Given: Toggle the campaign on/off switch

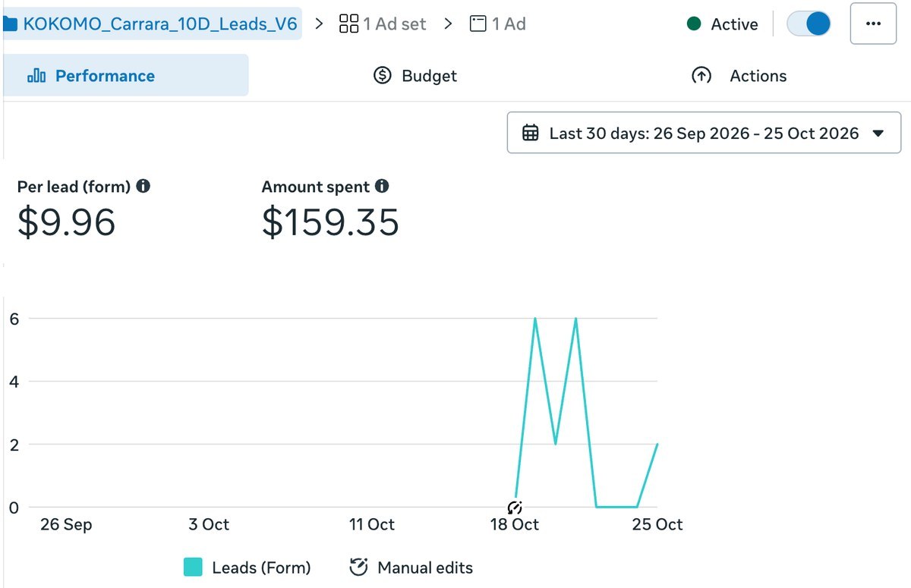Looking at the screenshot, I should coord(809,24).
